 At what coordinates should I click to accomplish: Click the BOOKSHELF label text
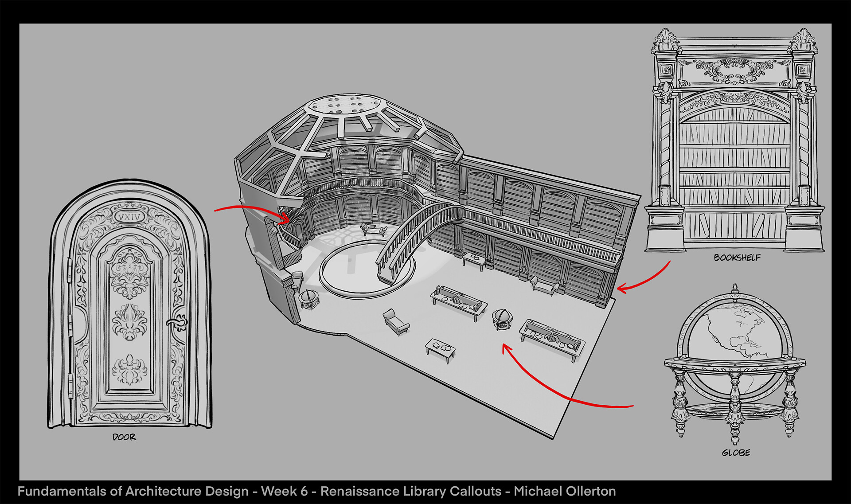click(737, 258)
